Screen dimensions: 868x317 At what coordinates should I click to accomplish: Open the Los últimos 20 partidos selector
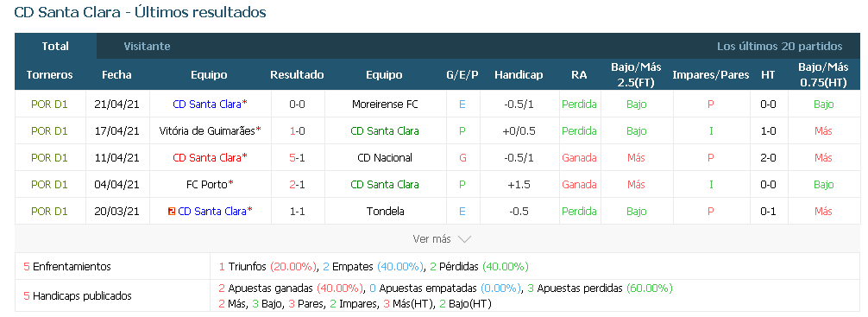point(779,47)
